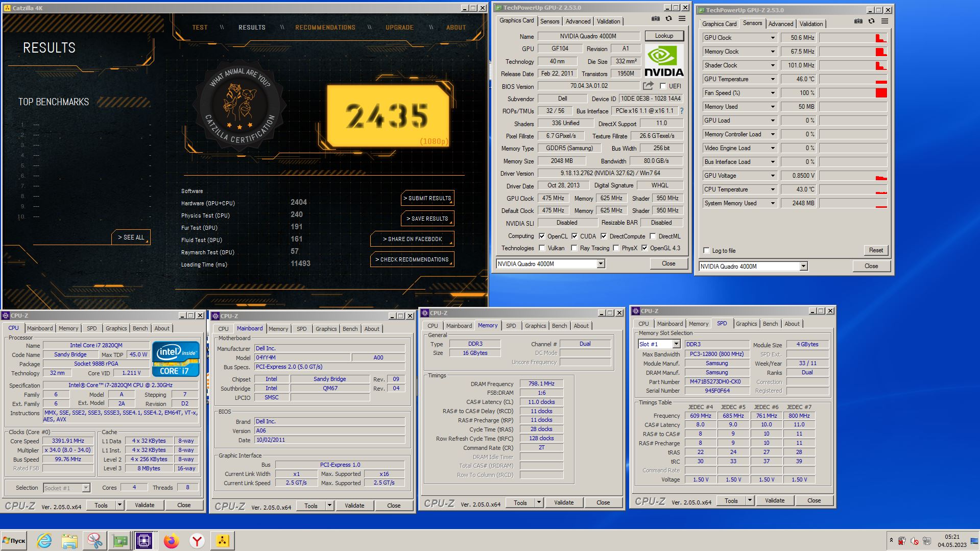Image resolution: width=980 pixels, height=551 pixels.
Task: Enable Log to file checkbox
Action: [707, 251]
